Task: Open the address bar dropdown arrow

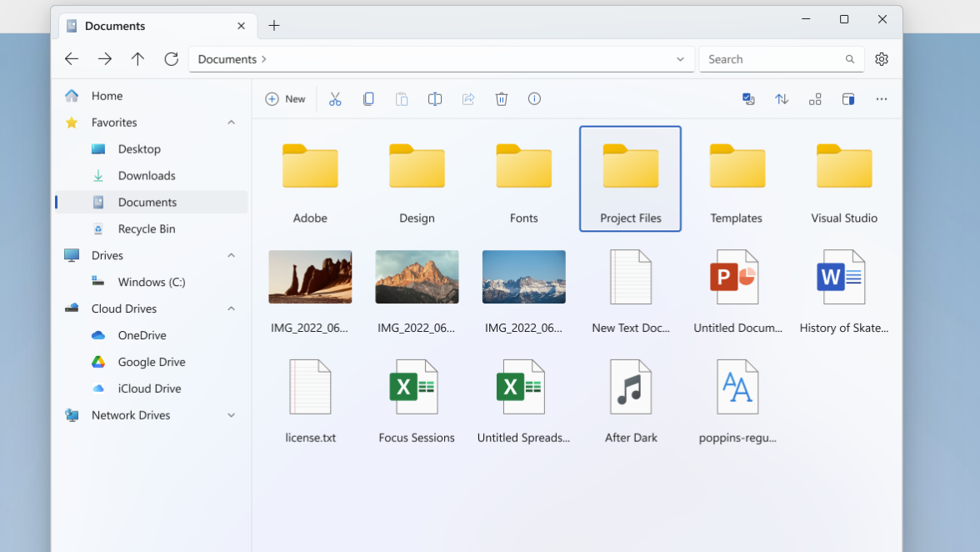Action: click(x=680, y=59)
